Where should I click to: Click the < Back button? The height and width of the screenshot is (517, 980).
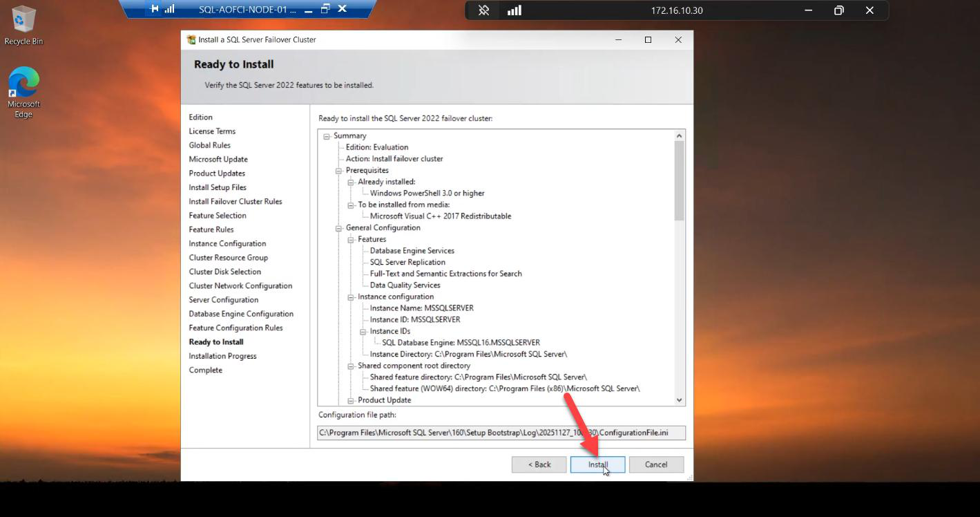coord(539,464)
